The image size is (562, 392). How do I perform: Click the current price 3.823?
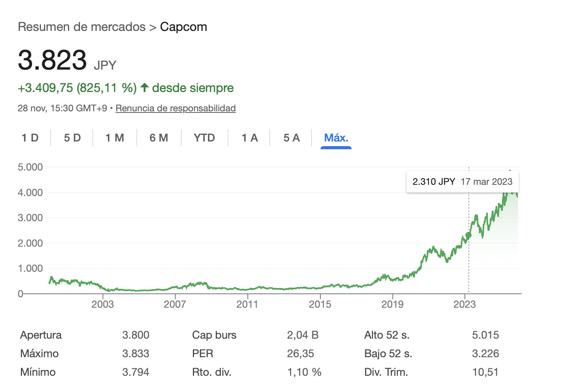pos(53,60)
